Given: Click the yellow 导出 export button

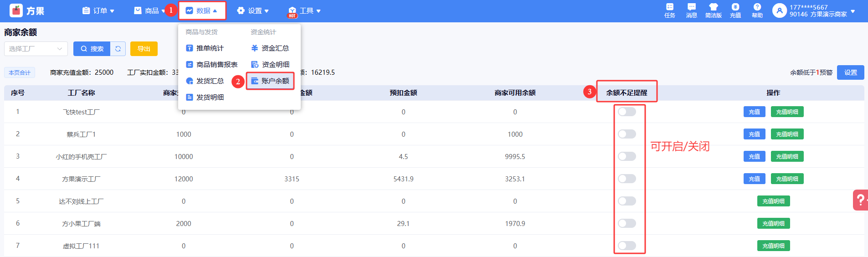Looking at the screenshot, I should [144, 49].
